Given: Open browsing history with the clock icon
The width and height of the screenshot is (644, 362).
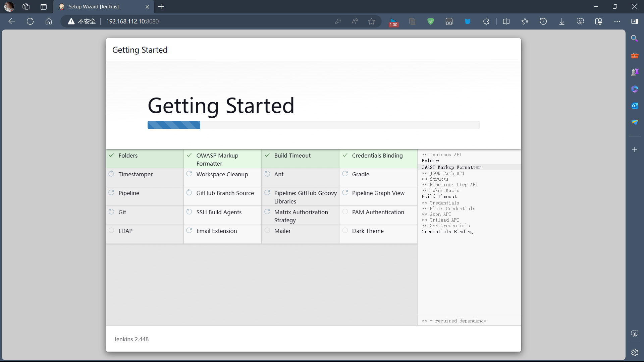Looking at the screenshot, I should [x=543, y=21].
